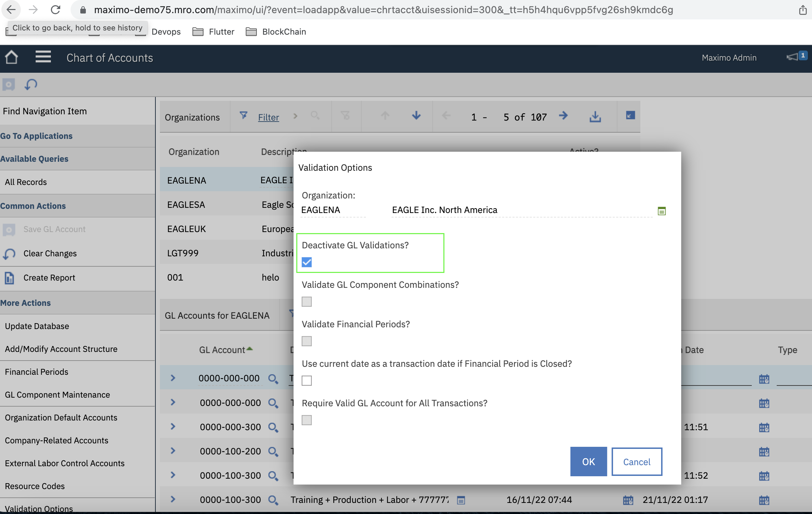Image resolution: width=812 pixels, height=514 pixels.
Task: Click the Find Navigation Item field
Action: [45, 111]
